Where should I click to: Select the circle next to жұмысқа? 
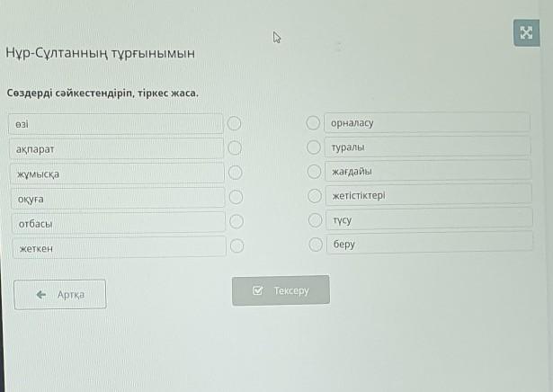tap(236, 172)
